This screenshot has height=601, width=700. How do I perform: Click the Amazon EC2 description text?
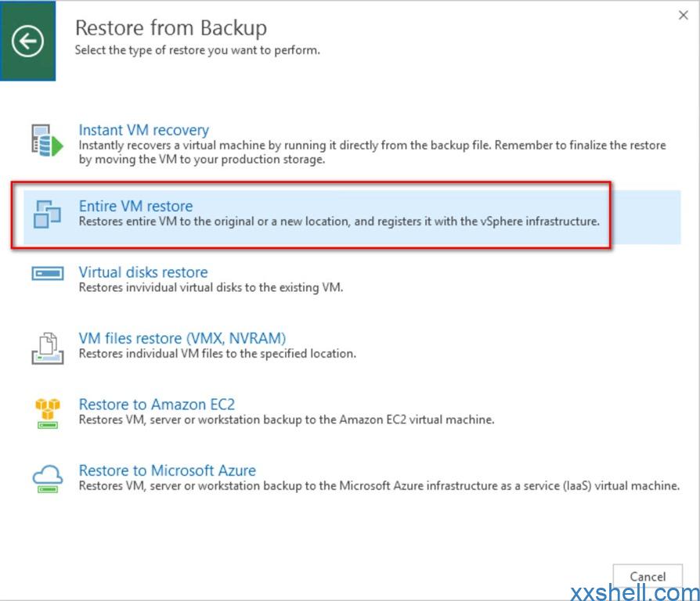(287, 419)
